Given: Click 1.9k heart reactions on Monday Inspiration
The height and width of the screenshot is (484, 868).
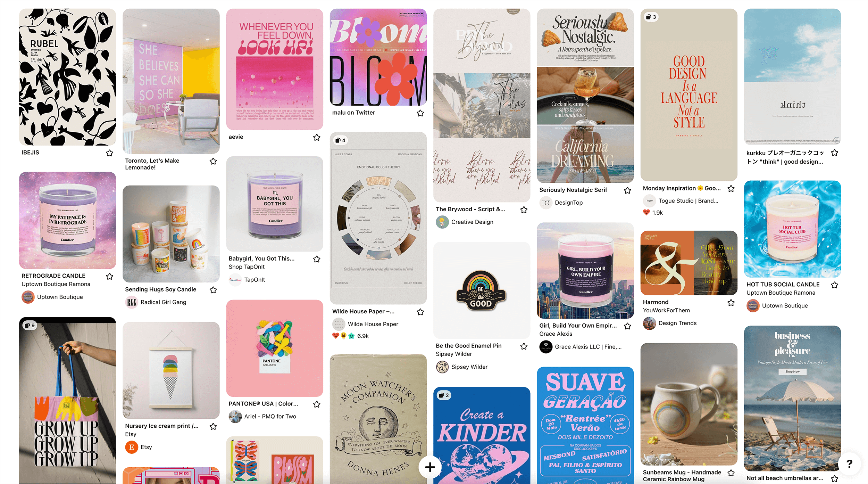Looking at the screenshot, I should 653,213.
